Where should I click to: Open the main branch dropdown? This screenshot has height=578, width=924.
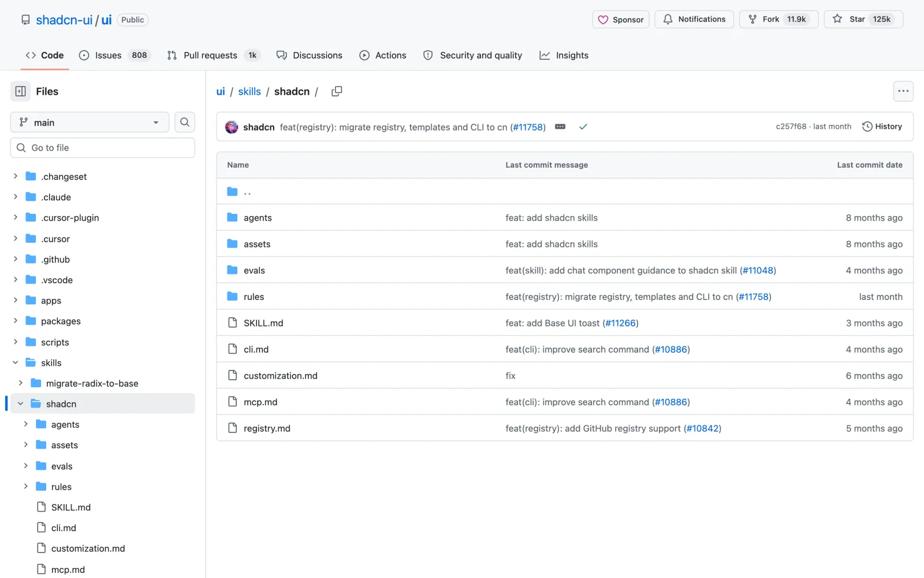click(x=90, y=122)
